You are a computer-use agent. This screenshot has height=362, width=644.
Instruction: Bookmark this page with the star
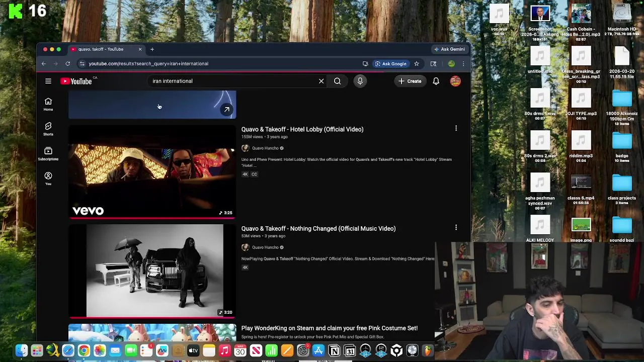(417, 64)
